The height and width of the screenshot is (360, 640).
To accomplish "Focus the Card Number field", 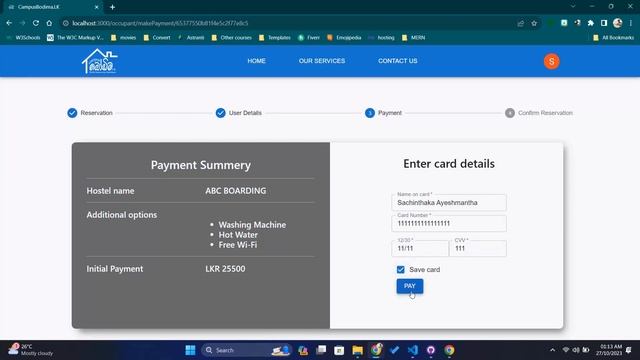I will coord(449,223).
